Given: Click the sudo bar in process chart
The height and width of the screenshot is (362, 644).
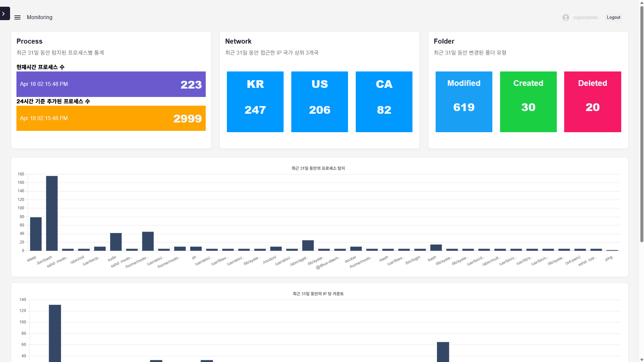Looking at the screenshot, I should coord(116,242).
